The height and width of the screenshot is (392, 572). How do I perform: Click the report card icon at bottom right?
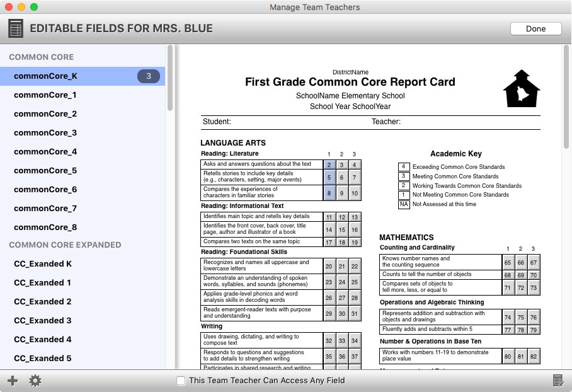pyautogui.click(x=558, y=381)
